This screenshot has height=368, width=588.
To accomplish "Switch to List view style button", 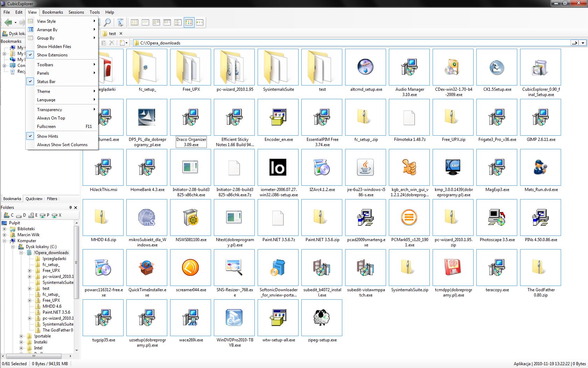I will coord(156,22).
